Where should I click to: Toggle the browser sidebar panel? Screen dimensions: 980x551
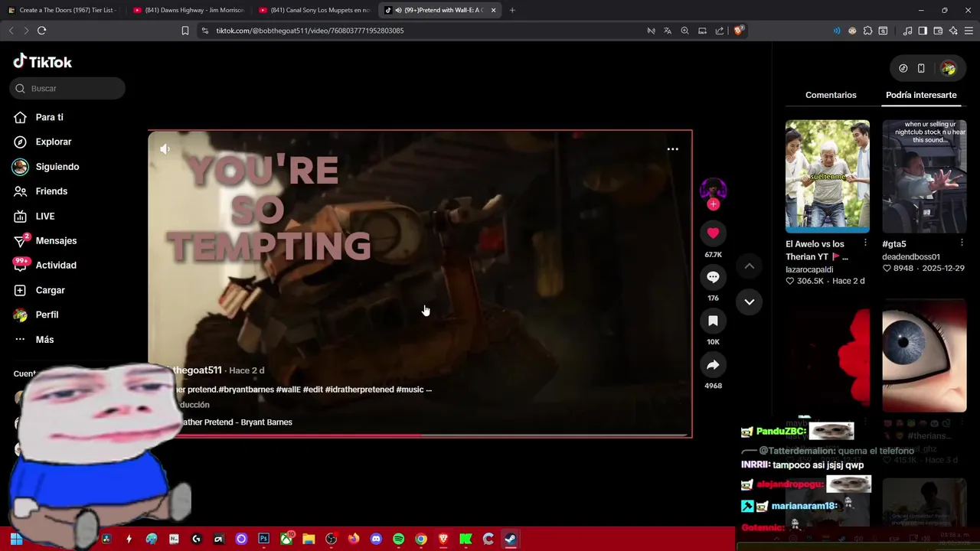pyautogui.click(x=923, y=31)
